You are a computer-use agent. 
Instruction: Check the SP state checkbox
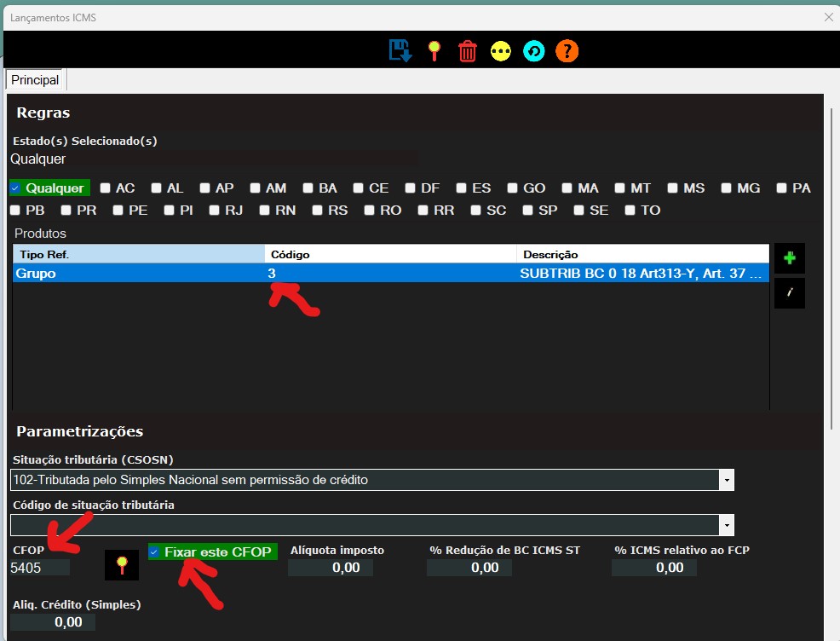pyautogui.click(x=529, y=210)
